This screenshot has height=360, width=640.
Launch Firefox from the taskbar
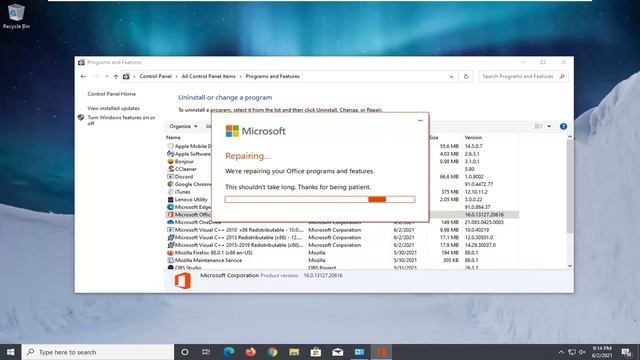click(251, 352)
